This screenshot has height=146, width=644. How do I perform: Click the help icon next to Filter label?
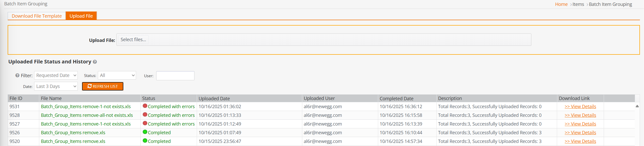click(17, 75)
